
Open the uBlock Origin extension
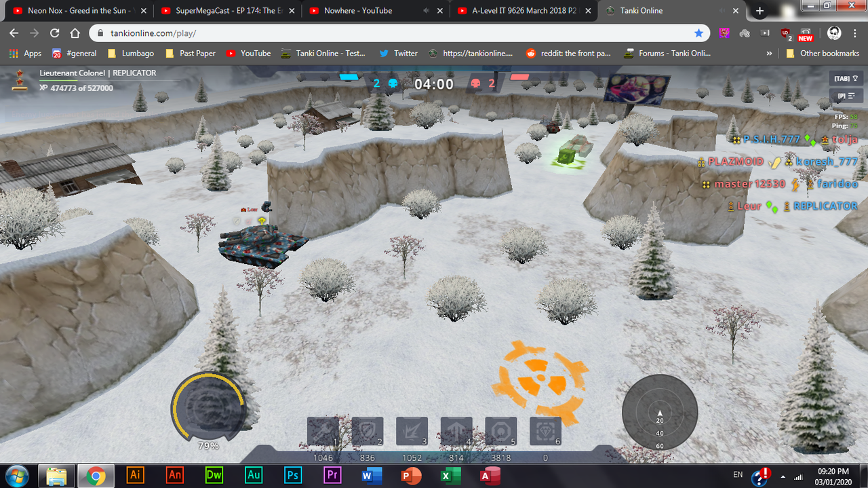pyautogui.click(x=786, y=33)
